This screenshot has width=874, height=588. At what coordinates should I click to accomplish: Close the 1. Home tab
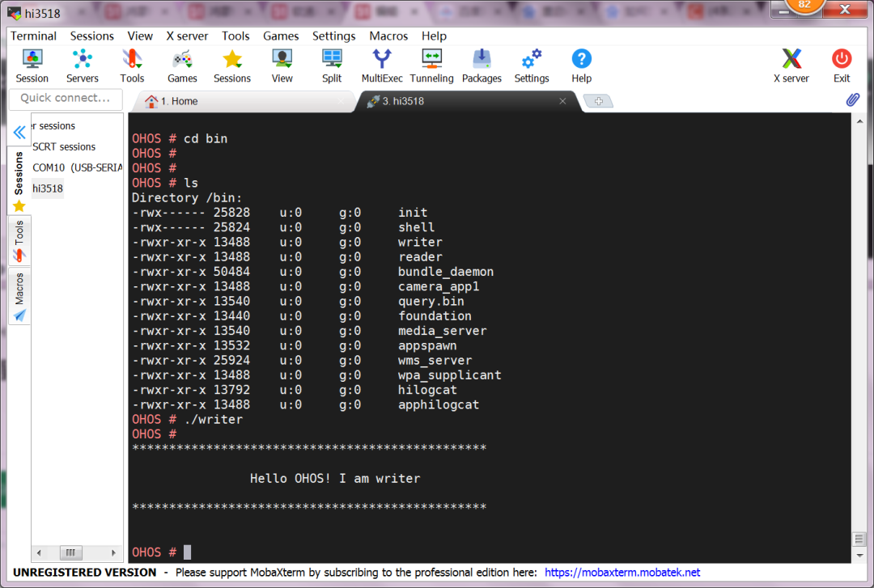pos(342,101)
